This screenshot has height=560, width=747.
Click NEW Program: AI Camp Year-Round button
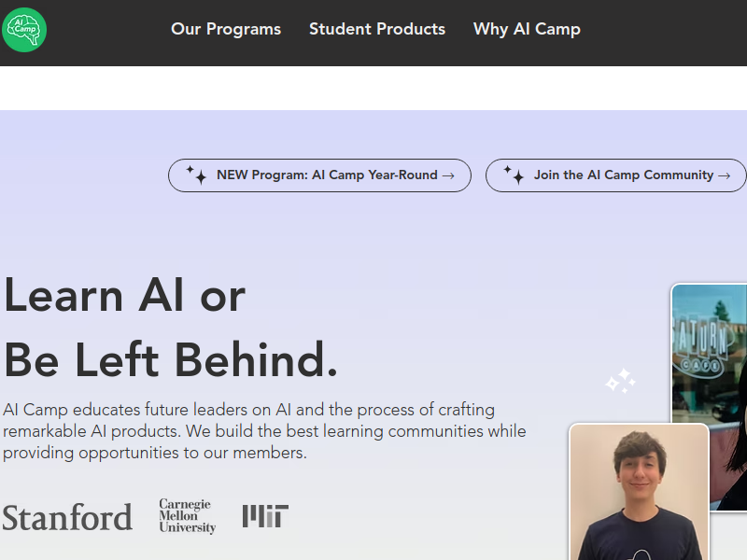point(319,175)
